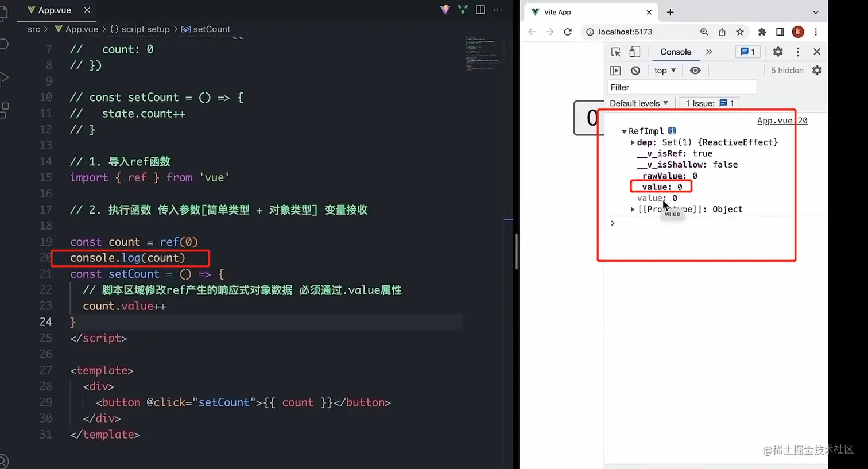The height and width of the screenshot is (469, 868).
Task: Click the zoom magnifier in address bar
Action: click(704, 32)
